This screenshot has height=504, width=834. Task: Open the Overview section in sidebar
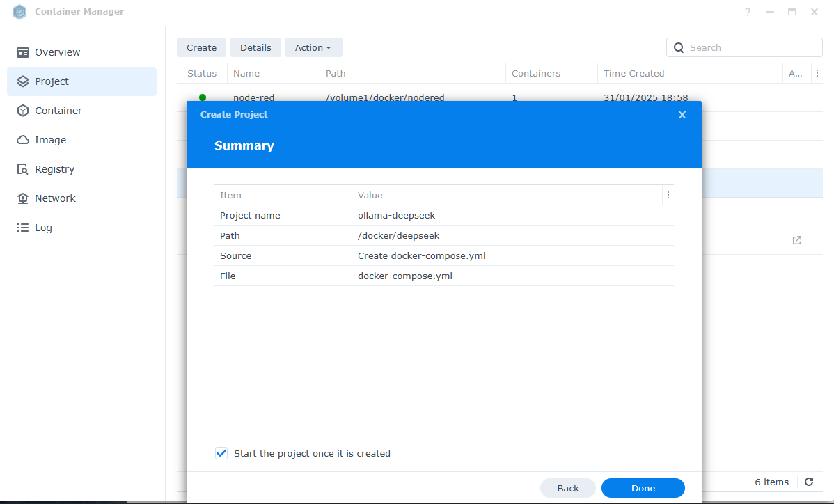[81, 52]
